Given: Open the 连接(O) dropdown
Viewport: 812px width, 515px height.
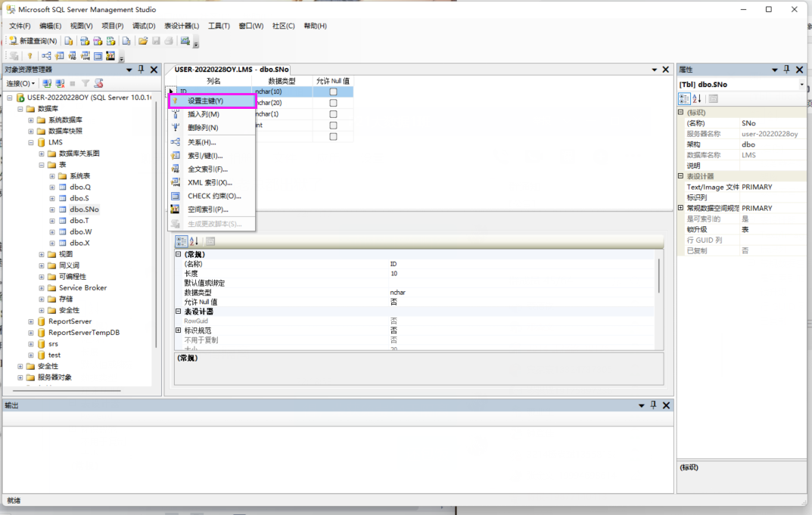Looking at the screenshot, I should 20,83.
